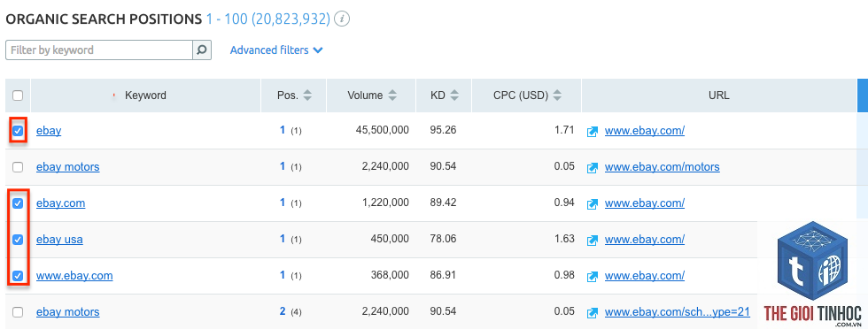The height and width of the screenshot is (329, 868).
Task: Open the ebay keyword link
Action: coord(49,131)
